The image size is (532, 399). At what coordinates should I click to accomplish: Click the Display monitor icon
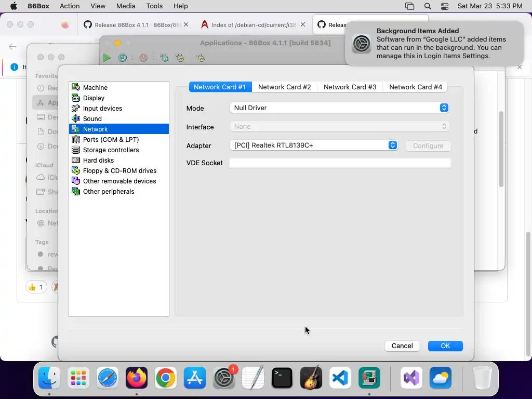point(76,98)
